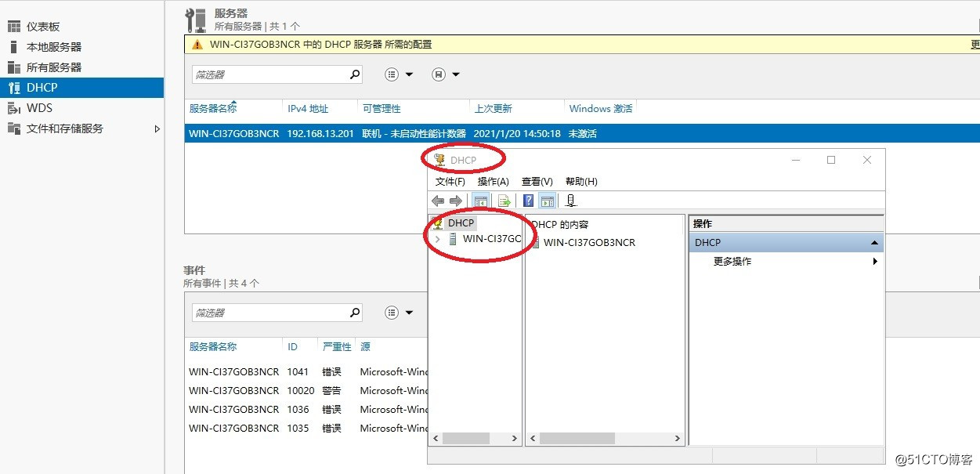980x474 pixels.
Task: Sort by Windows 激活 column header
Action: (x=601, y=109)
